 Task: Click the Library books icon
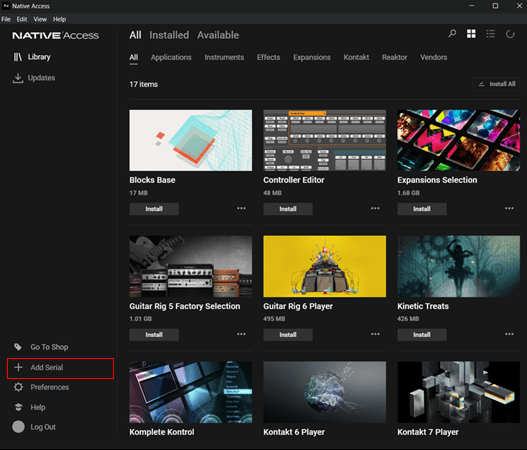[17, 57]
